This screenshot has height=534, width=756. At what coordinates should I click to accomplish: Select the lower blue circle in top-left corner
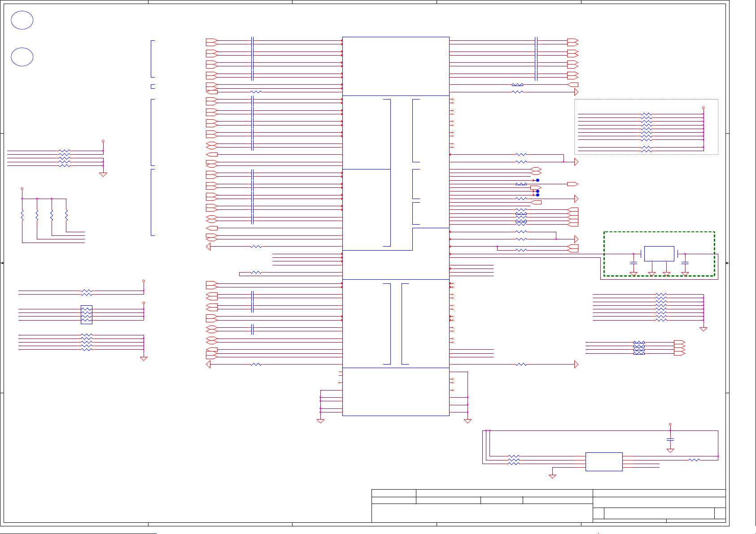(22, 57)
